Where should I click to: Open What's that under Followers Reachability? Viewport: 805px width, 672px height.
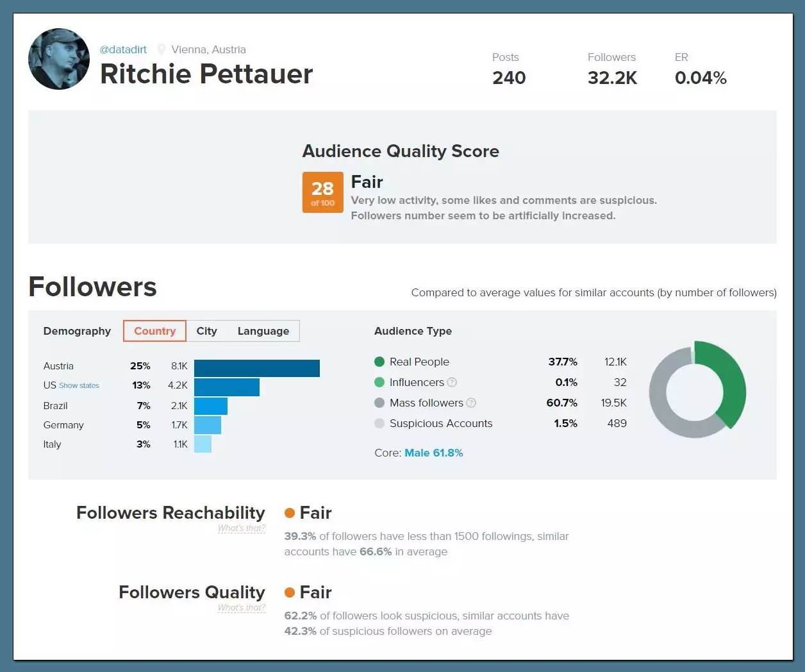pos(241,528)
